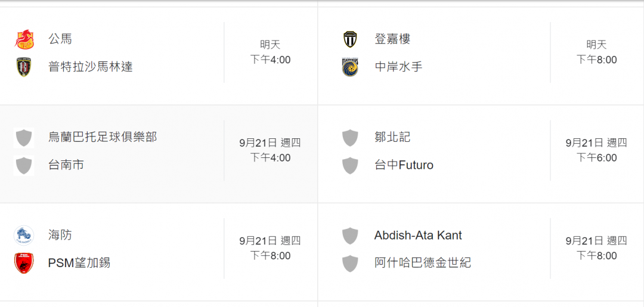
Task: Click the 中岸水手 Mariners logo
Action: click(x=350, y=67)
